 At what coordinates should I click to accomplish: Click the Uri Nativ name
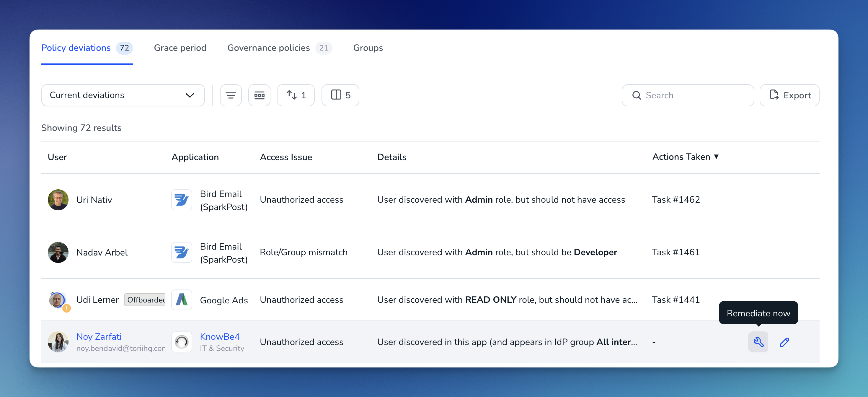coord(94,200)
